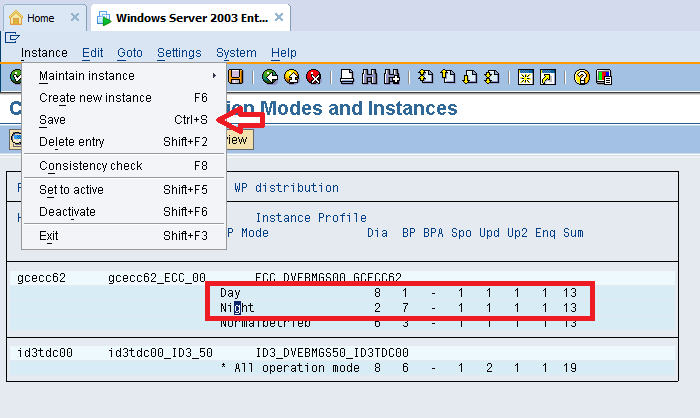Choose Exit in the Instance menu
700x418 pixels.
tap(124, 236)
